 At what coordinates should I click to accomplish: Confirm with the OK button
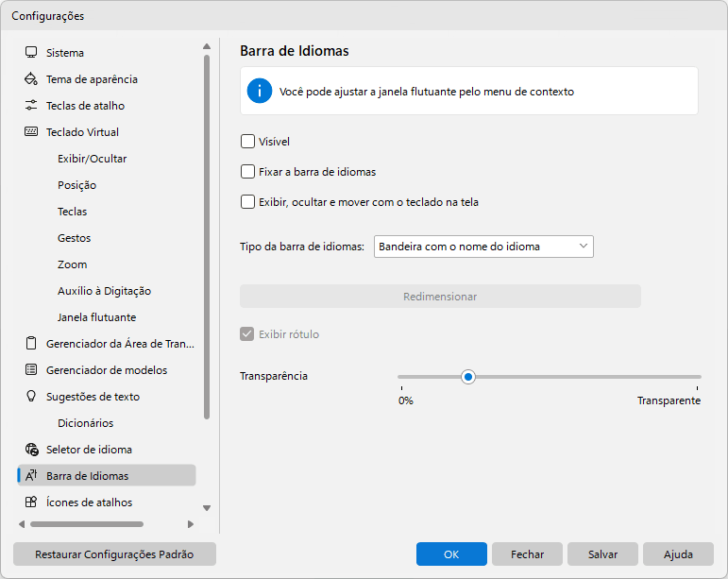pyautogui.click(x=451, y=553)
